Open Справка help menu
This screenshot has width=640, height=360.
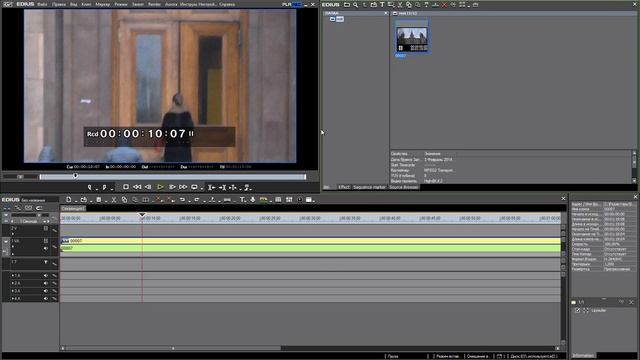click(227, 4)
